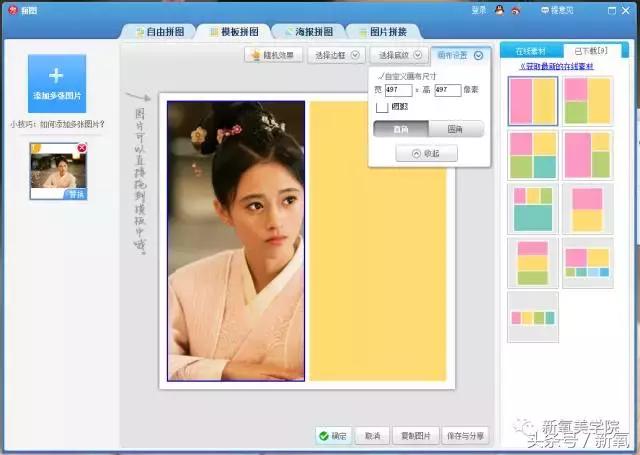Choose template with pink, green left and yellow right
Viewport: 640px width, 455px height.
click(x=588, y=101)
